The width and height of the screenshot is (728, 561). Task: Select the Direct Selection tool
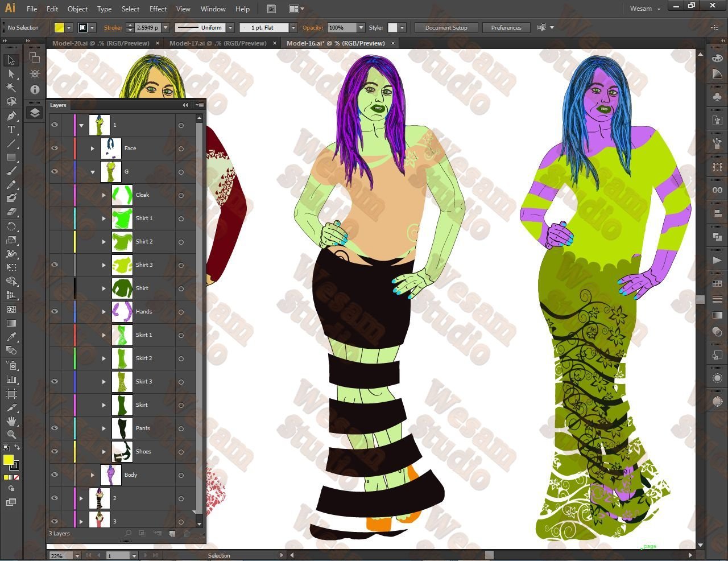point(11,74)
